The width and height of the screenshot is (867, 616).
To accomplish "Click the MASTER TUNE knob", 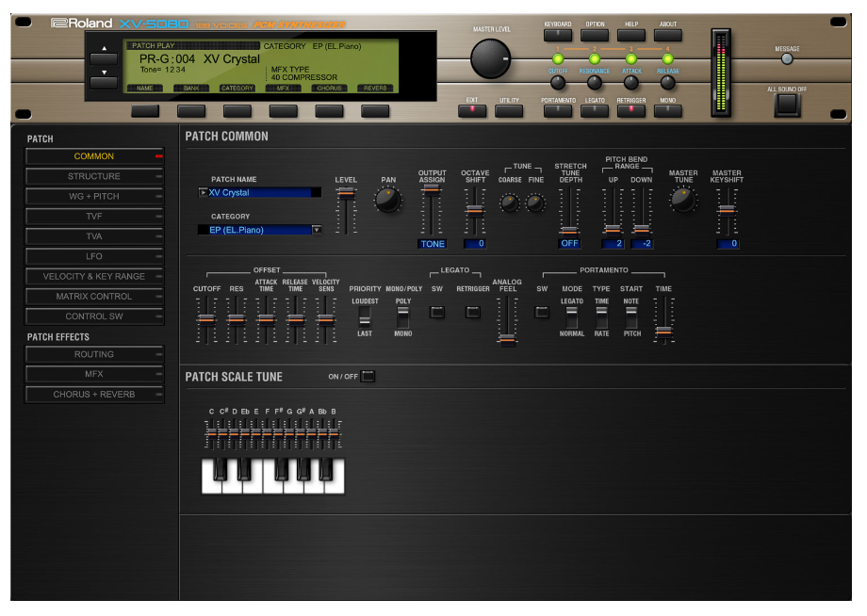I will coord(683,200).
